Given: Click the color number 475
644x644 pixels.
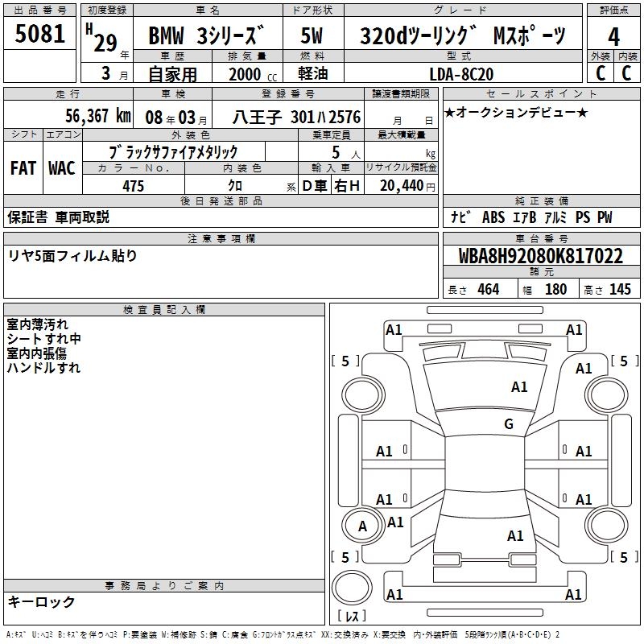Looking at the screenshot, I should pyautogui.click(x=133, y=186).
